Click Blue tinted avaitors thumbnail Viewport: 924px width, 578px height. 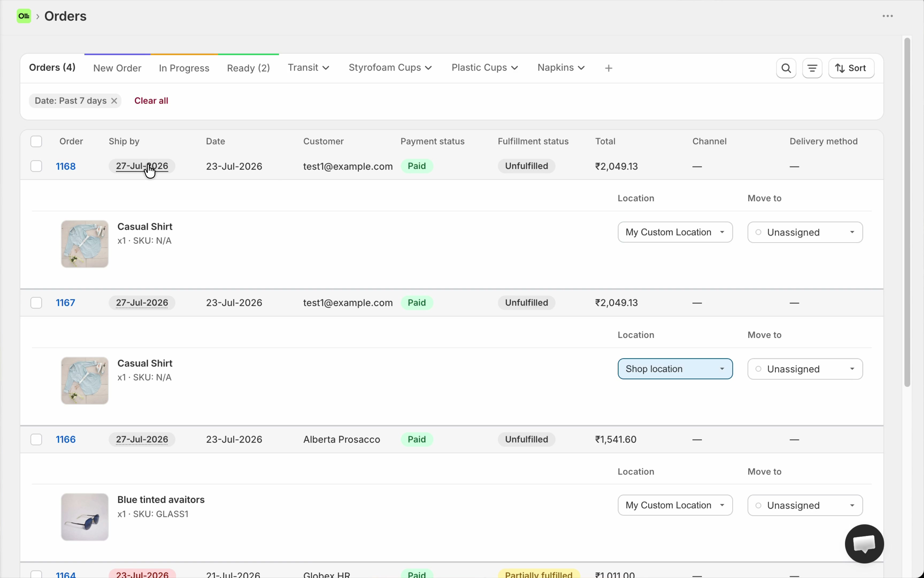[x=85, y=517]
